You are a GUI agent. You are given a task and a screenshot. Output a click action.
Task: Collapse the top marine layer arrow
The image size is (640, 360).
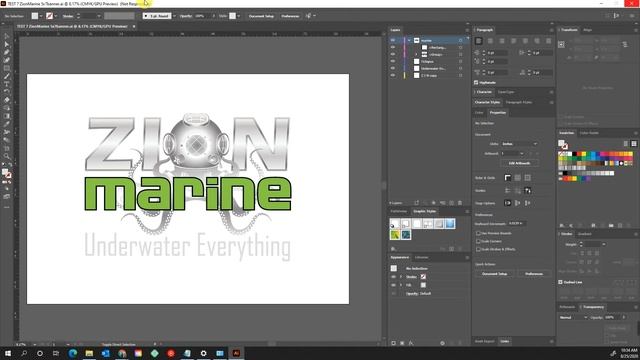click(x=409, y=40)
